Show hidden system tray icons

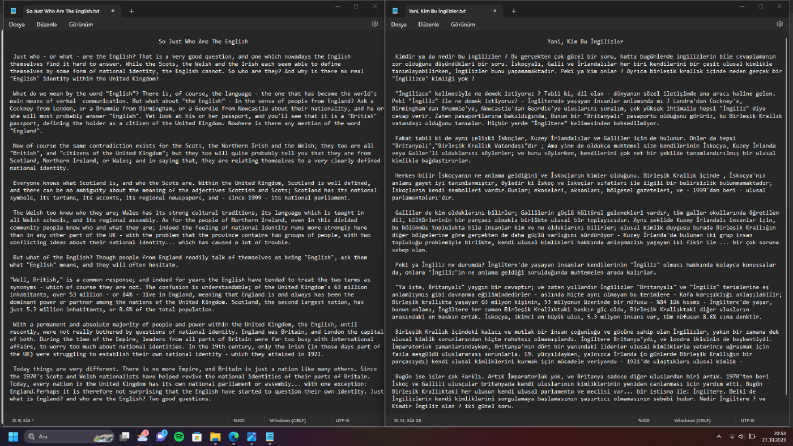coord(719,436)
